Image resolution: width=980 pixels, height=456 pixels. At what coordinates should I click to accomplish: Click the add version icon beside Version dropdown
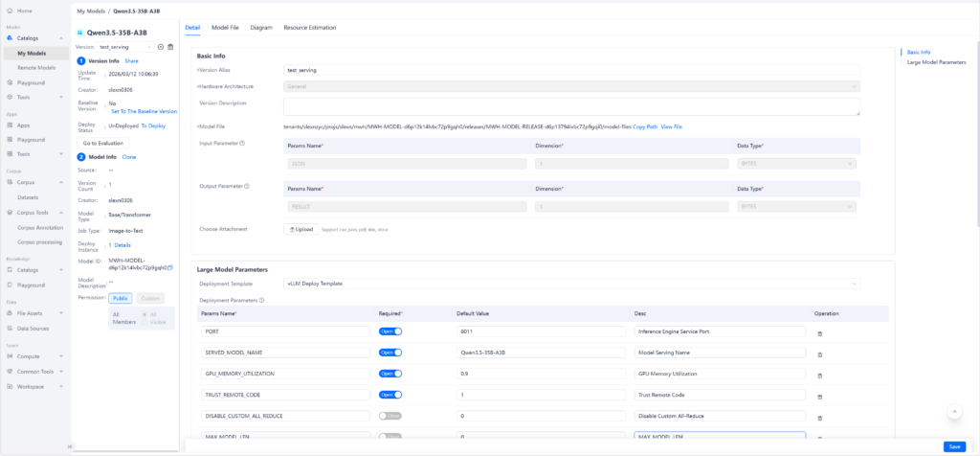(161, 46)
